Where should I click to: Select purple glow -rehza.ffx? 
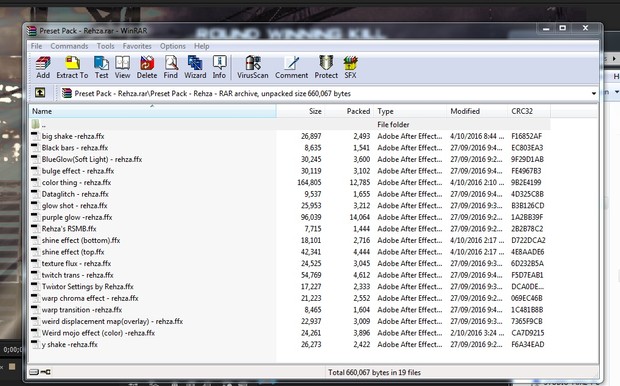point(77,217)
